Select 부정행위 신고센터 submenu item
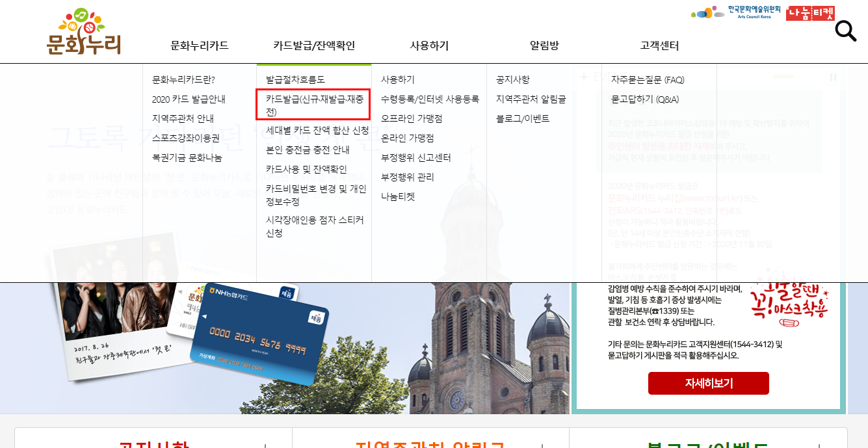Image resolution: width=868 pixels, height=448 pixels. click(416, 157)
